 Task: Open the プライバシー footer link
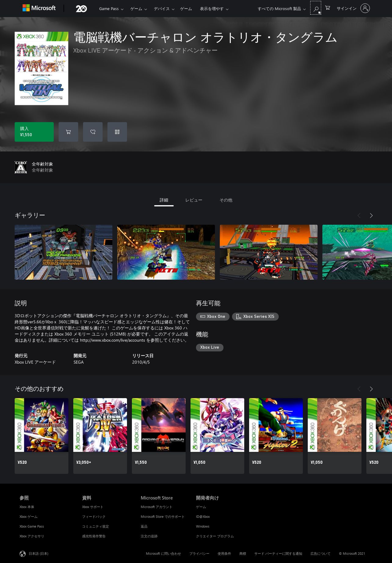(x=199, y=554)
